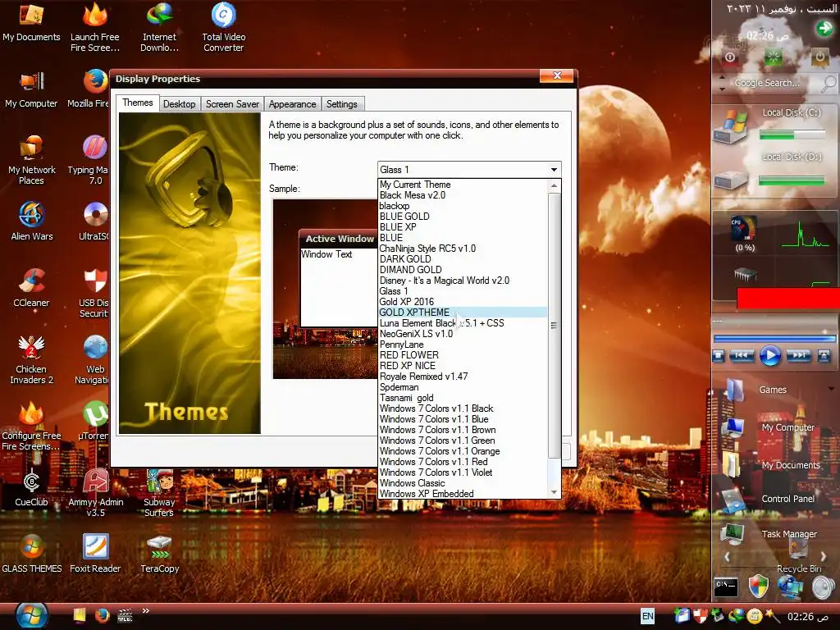Open CCleaner desktop shortcut
Image resolution: width=840 pixels, height=630 pixels.
[x=31, y=288]
